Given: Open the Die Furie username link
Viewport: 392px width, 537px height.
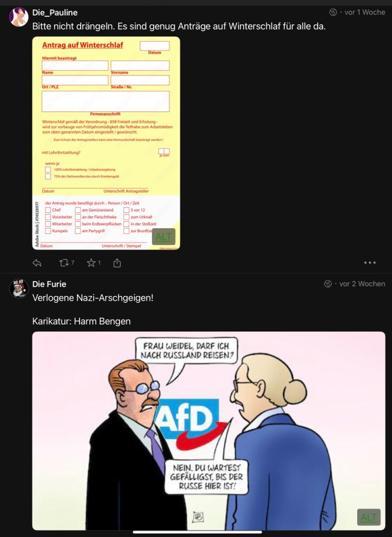Looking at the screenshot, I should pos(49,284).
